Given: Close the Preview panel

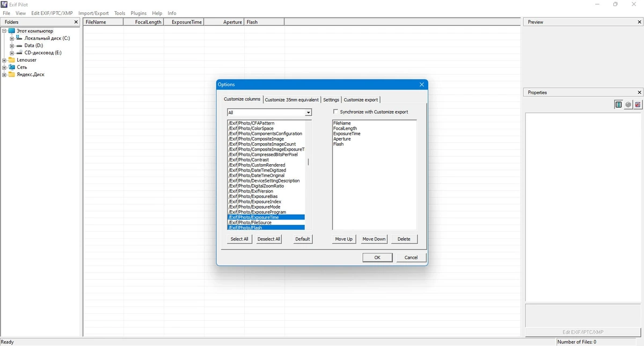Looking at the screenshot, I should click(639, 22).
